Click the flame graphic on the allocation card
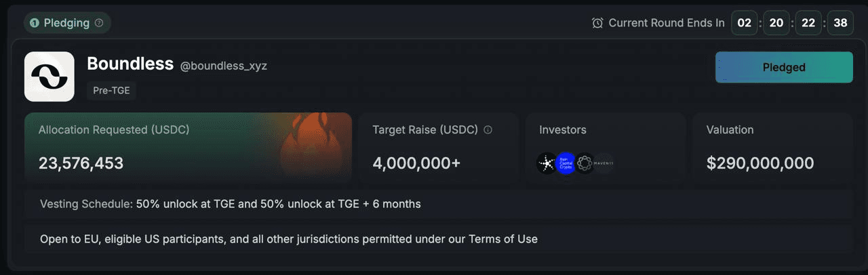The image size is (868, 275). tap(306, 144)
